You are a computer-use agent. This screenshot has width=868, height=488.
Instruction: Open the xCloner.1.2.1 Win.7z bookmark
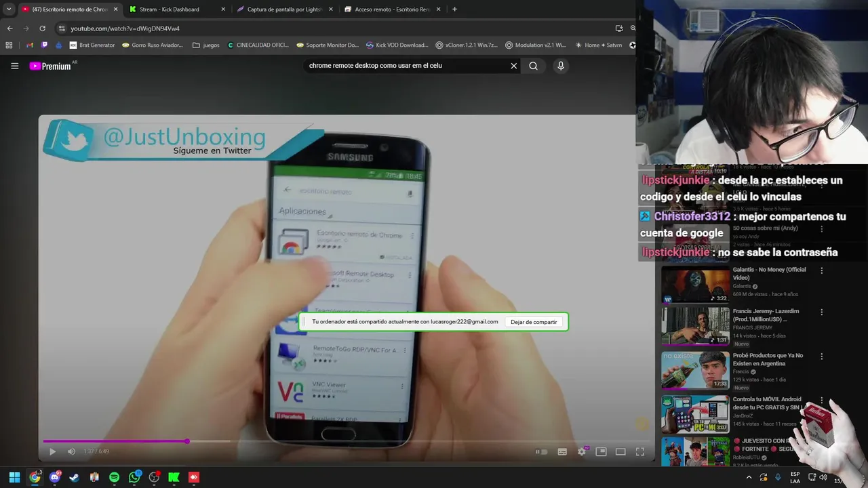467,45
